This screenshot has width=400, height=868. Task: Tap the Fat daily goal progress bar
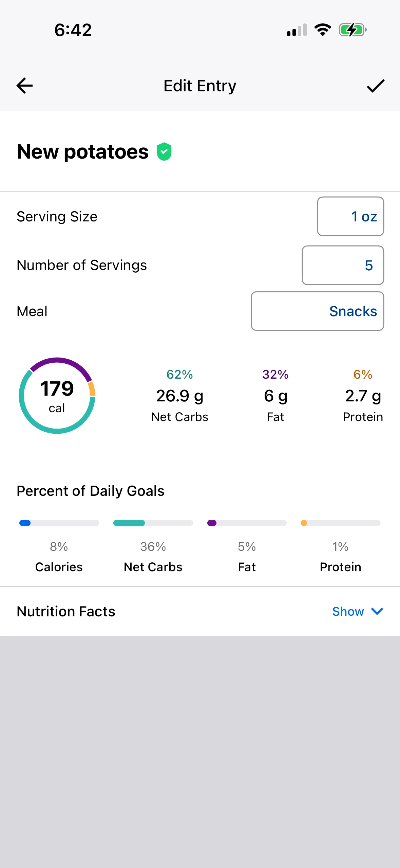pos(247,523)
